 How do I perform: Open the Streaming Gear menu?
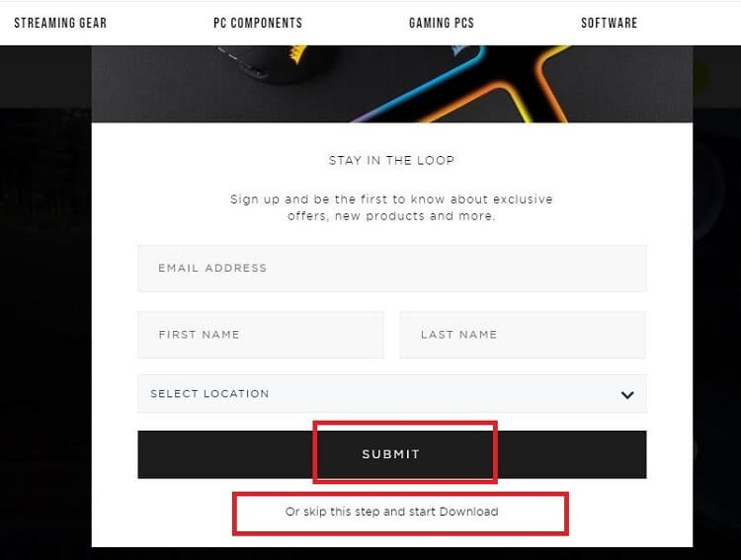click(x=60, y=23)
